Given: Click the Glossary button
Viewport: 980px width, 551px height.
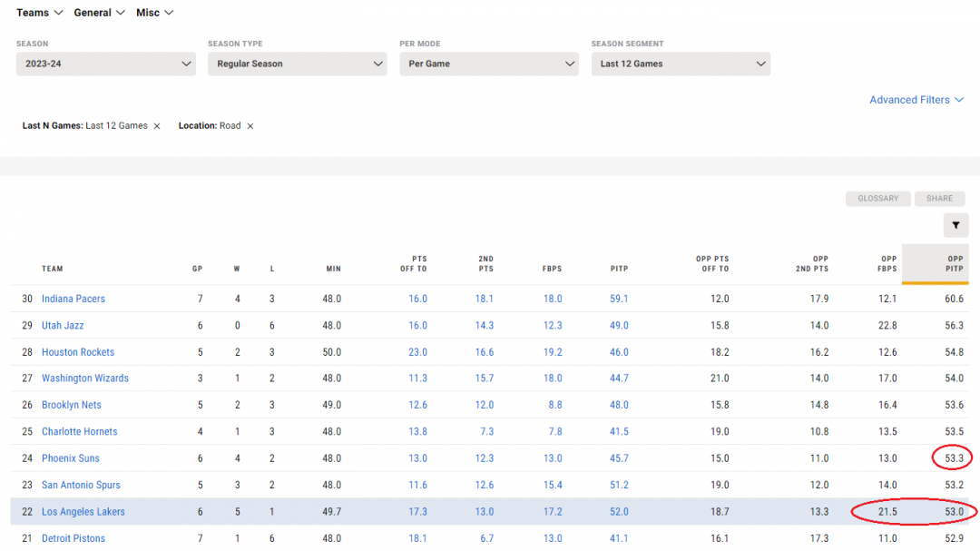Looking at the screenshot, I should tap(878, 198).
